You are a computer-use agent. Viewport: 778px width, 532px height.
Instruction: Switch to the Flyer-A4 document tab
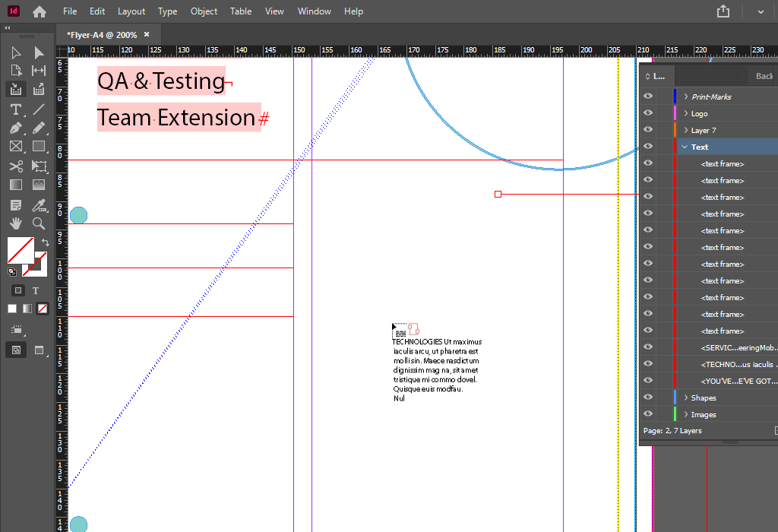click(101, 35)
